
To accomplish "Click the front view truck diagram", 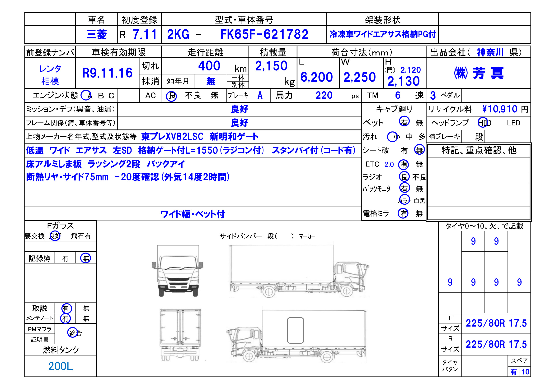I will tap(178, 271).
